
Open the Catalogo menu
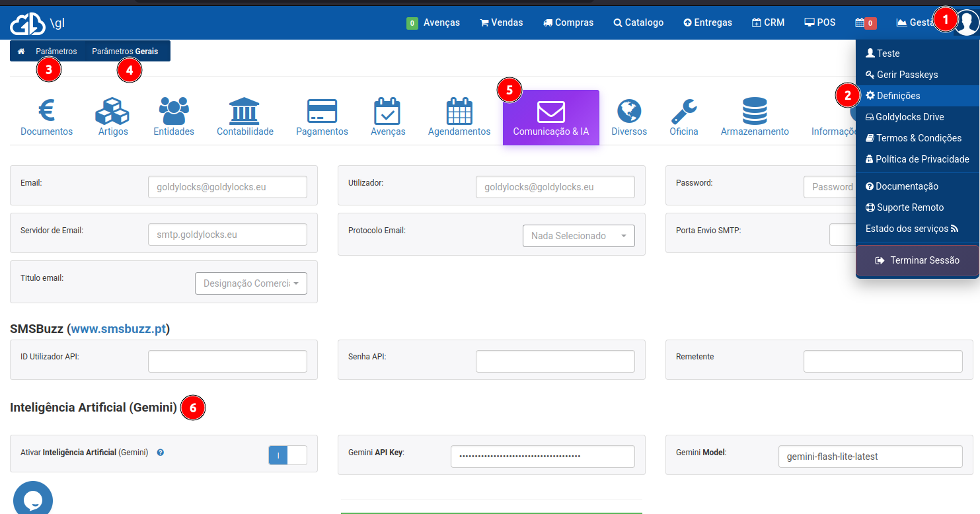638,22
